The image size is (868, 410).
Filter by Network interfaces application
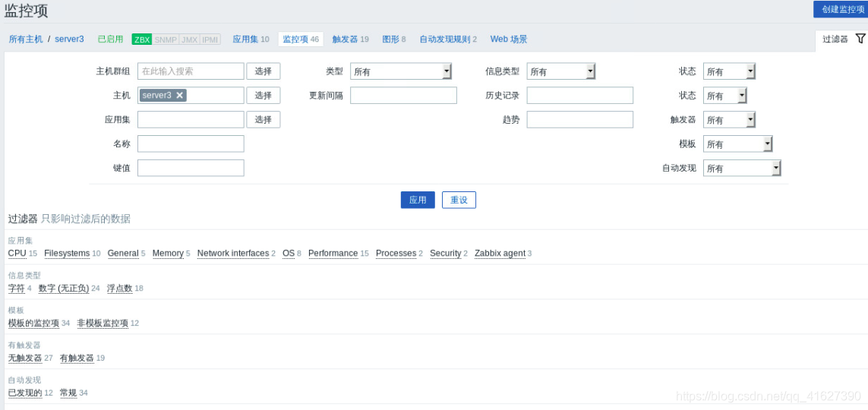tap(233, 254)
